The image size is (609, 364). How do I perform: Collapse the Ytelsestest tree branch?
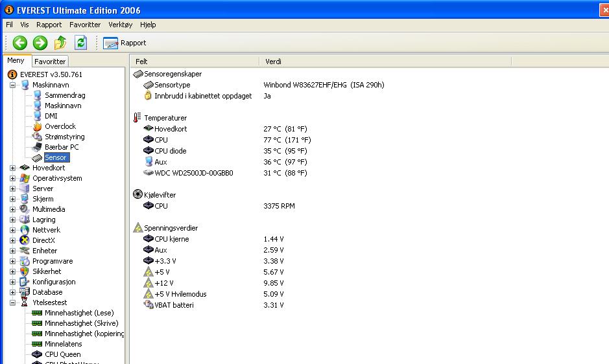pyautogui.click(x=12, y=302)
